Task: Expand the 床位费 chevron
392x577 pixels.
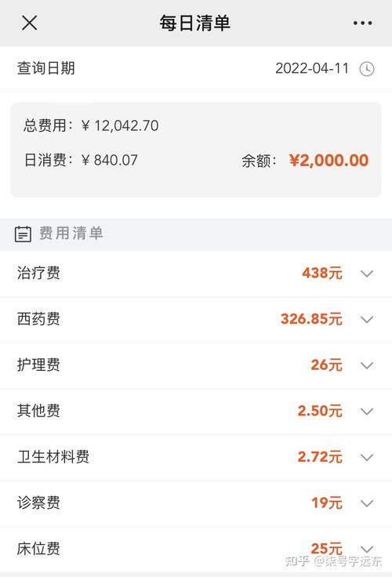Action: tap(367, 549)
